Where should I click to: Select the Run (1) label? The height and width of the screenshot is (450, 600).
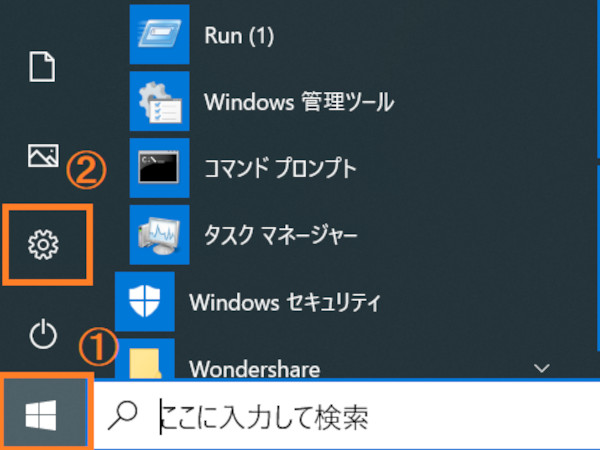[x=239, y=36]
